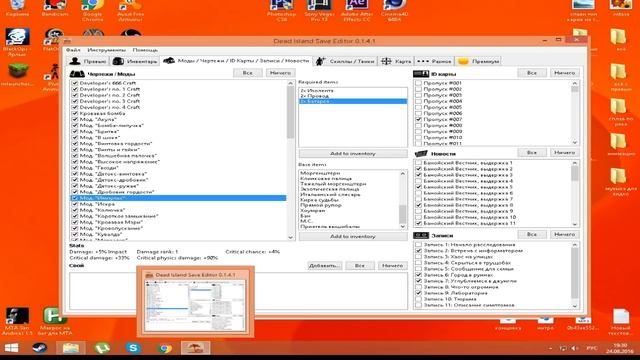Open the Player tab with person icon
The image size is (640, 360).
pos(88,61)
